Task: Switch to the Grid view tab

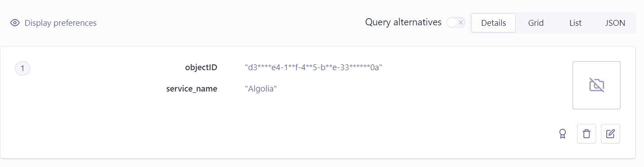Action: click(536, 23)
